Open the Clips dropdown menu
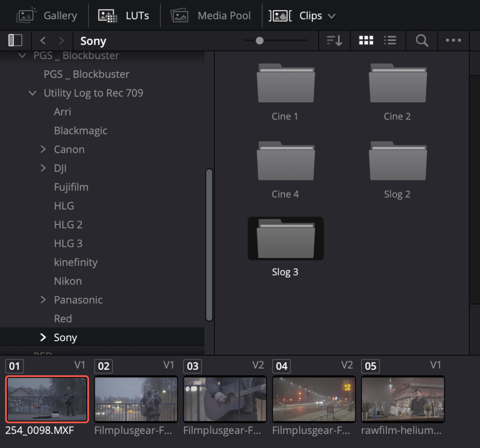Image resolution: width=480 pixels, height=448 pixels. 302,15
